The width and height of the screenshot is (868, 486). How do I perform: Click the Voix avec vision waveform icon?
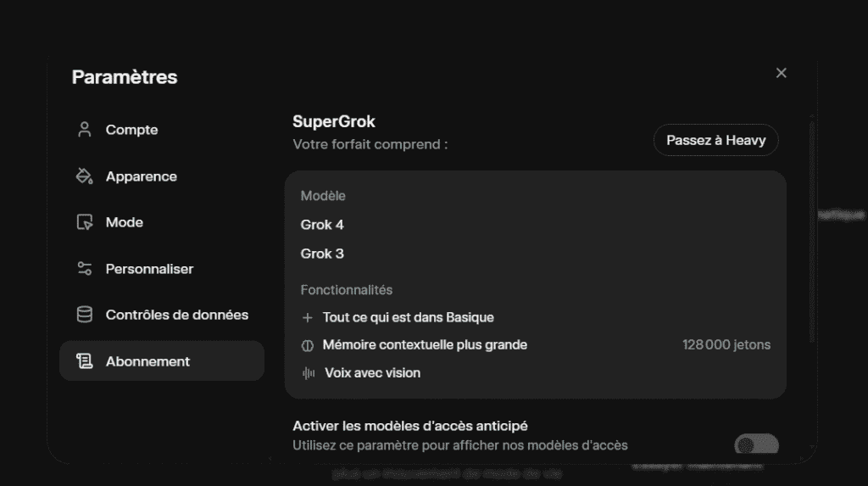309,373
